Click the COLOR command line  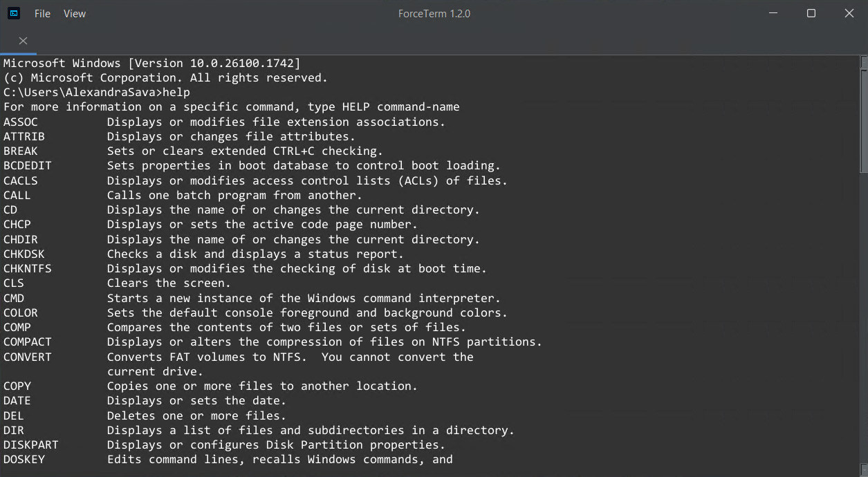point(255,312)
